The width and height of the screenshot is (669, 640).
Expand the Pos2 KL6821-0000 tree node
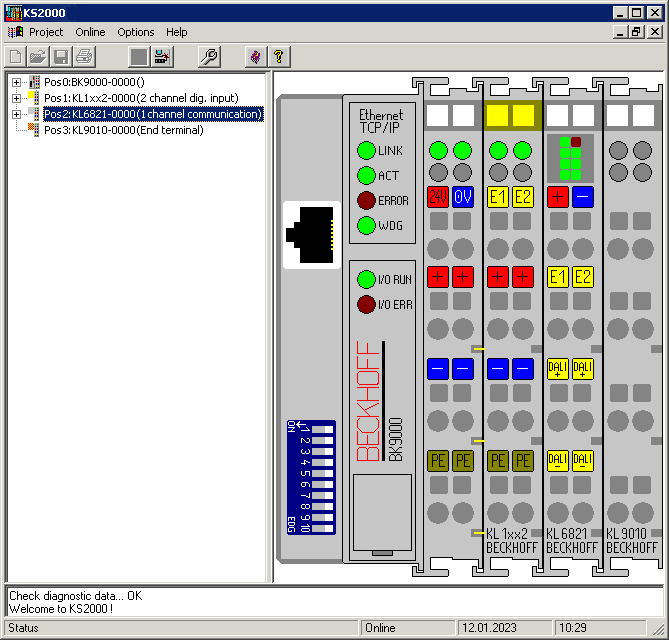pos(16,114)
